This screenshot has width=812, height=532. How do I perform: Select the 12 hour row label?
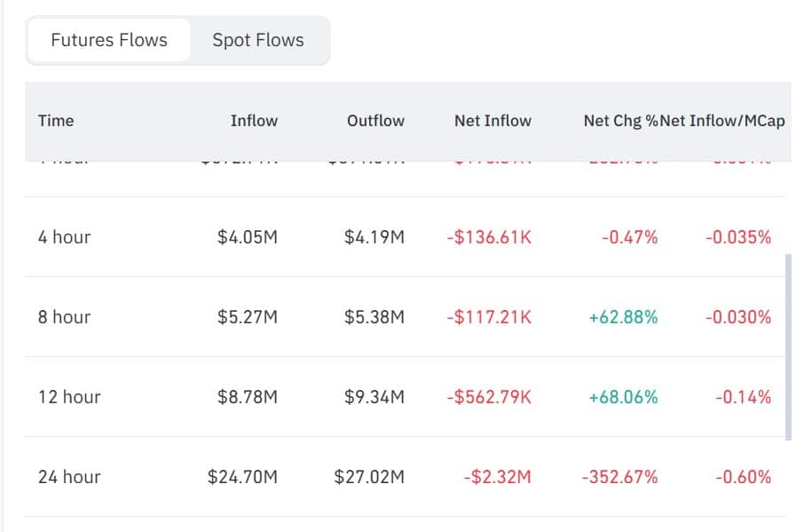click(69, 397)
